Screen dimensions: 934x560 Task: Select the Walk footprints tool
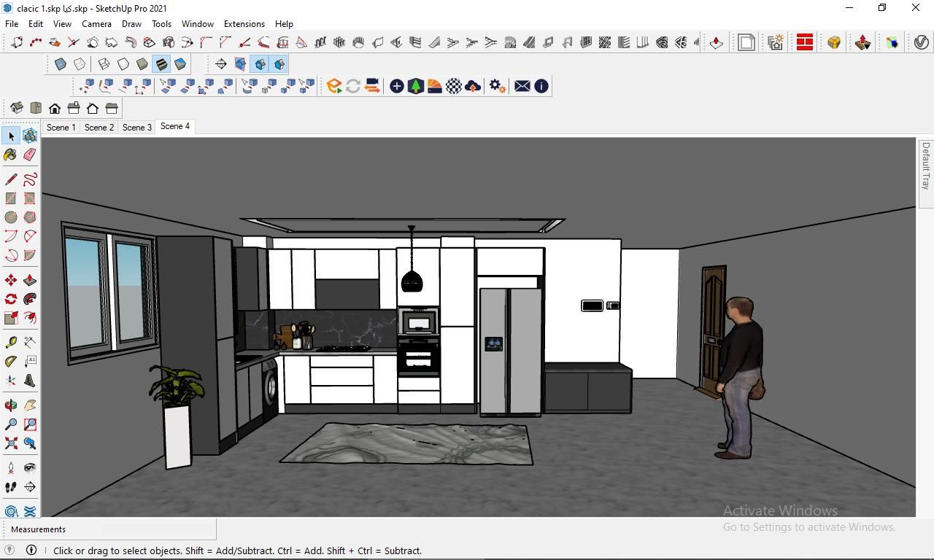[x=11, y=486]
